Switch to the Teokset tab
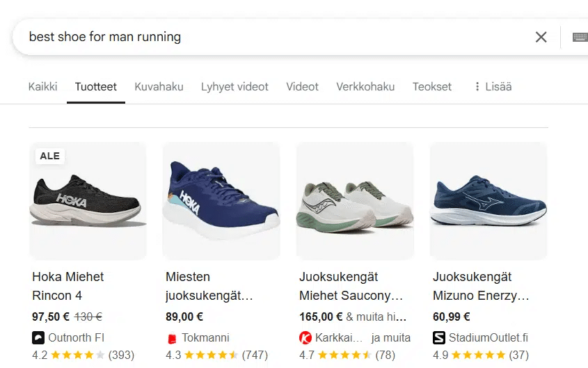The image size is (588, 368). (x=432, y=87)
